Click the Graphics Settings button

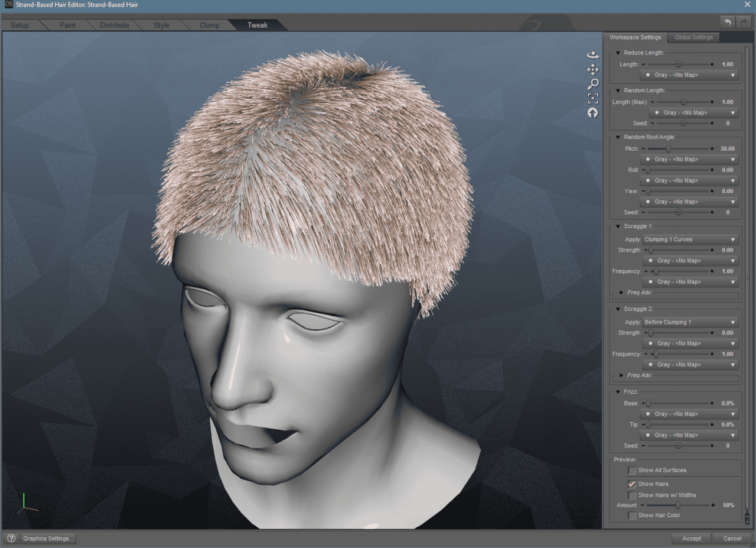(48, 539)
